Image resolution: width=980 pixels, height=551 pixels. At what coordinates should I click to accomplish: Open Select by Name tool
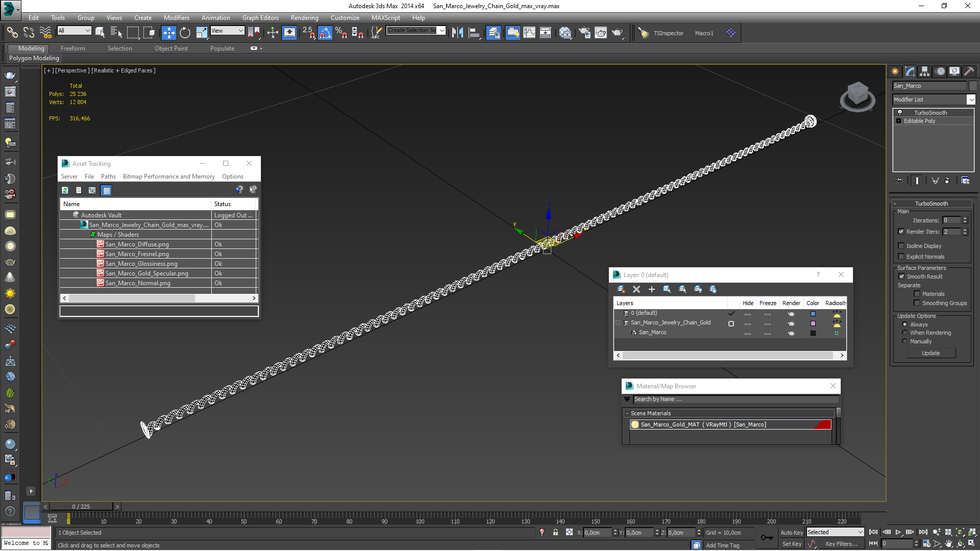(116, 33)
